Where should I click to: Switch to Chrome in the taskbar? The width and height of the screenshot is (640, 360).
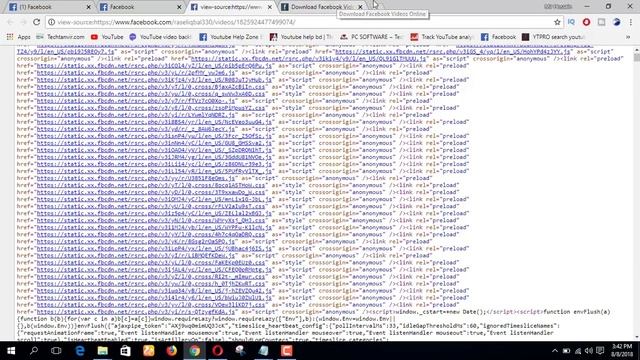tap(194, 351)
